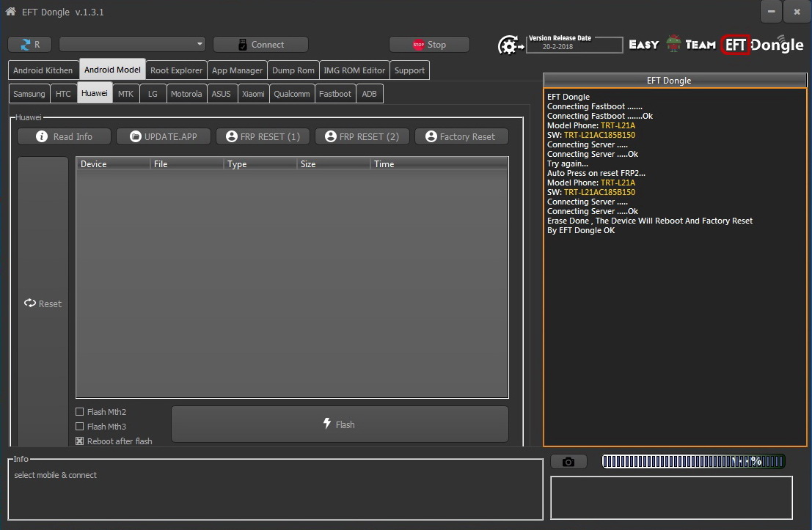The height and width of the screenshot is (530, 812).
Task: Select the HTC brand tab
Action: pos(63,94)
